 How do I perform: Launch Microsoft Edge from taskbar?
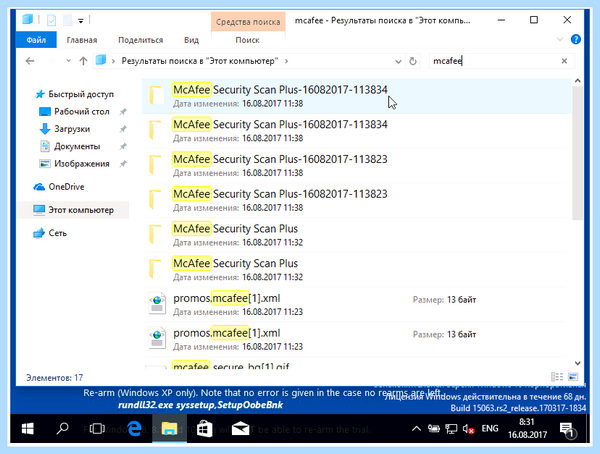(x=134, y=428)
